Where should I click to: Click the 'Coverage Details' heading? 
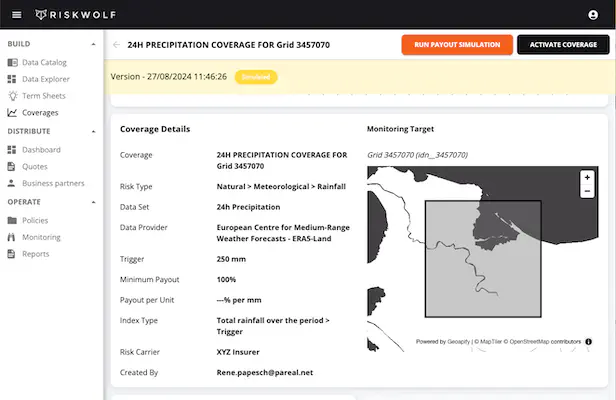(155, 129)
